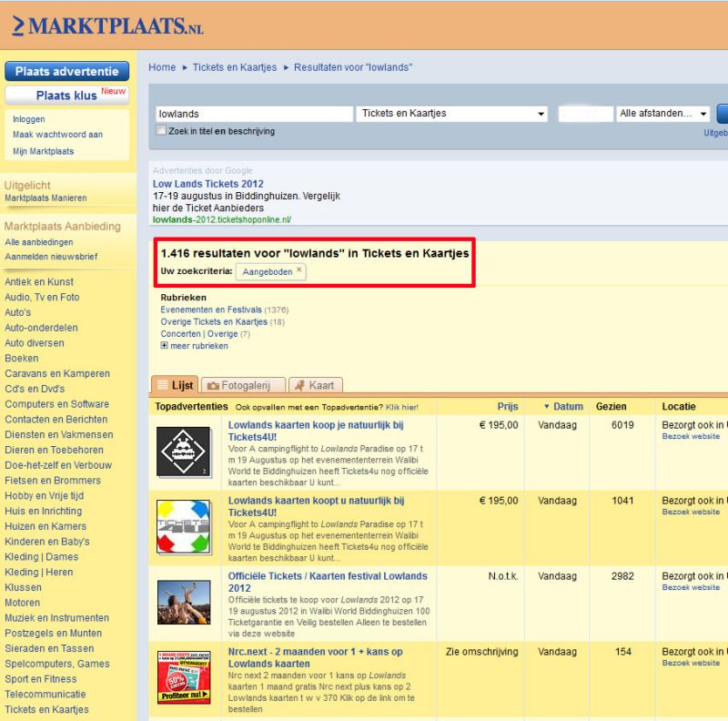Image resolution: width=728 pixels, height=721 pixels.
Task: Open the 'Sport en Fitness' category
Action: click(40, 679)
